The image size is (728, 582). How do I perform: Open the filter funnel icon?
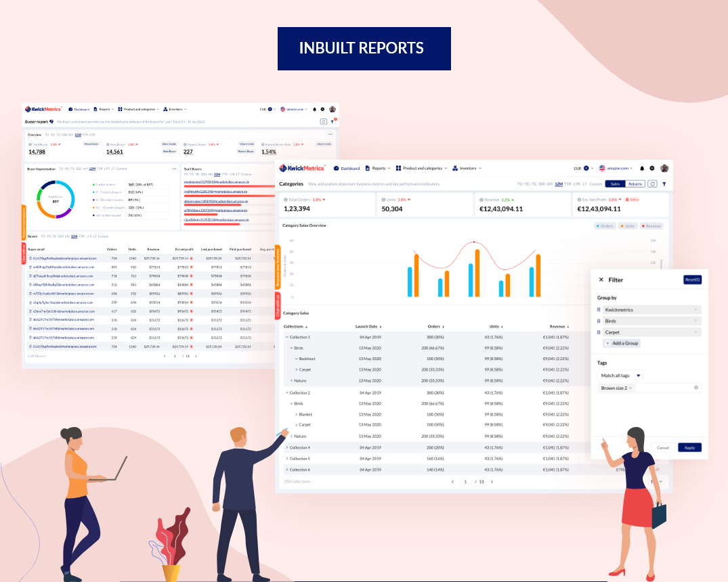[664, 184]
